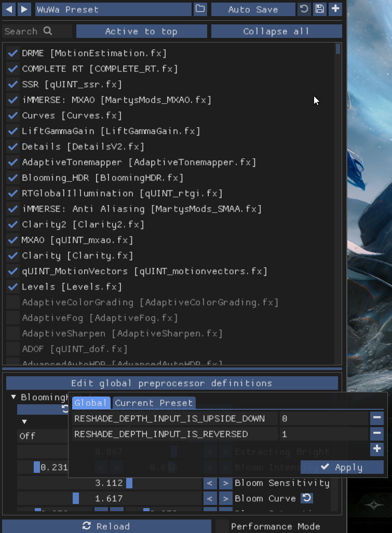The height and width of the screenshot is (533, 392).
Task: Add a new preprocessor definition
Action: click(377, 449)
